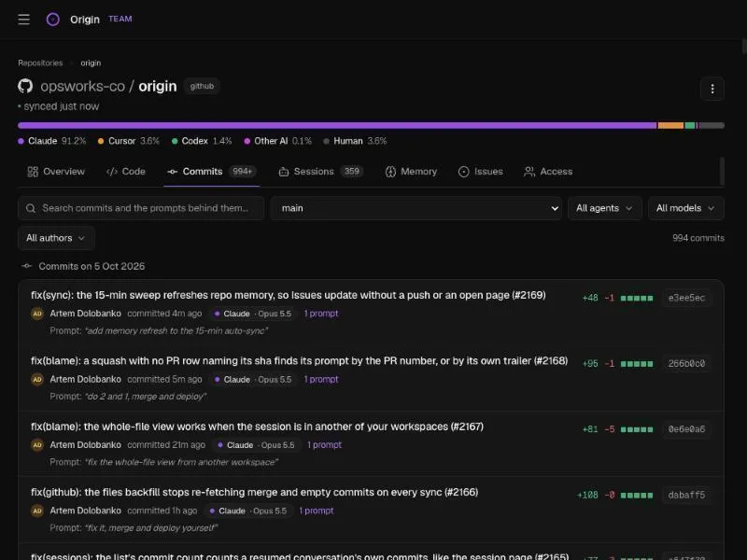This screenshot has width=747, height=560.
Task: Expand the All models filter
Action: [x=686, y=208]
